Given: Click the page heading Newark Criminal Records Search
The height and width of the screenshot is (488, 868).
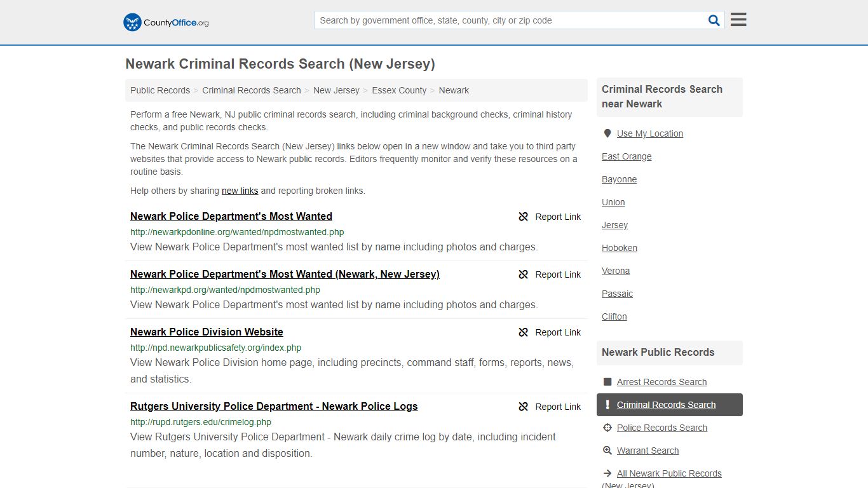Looking at the screenshot, I should pyautogui.click(x=280, y=64).
